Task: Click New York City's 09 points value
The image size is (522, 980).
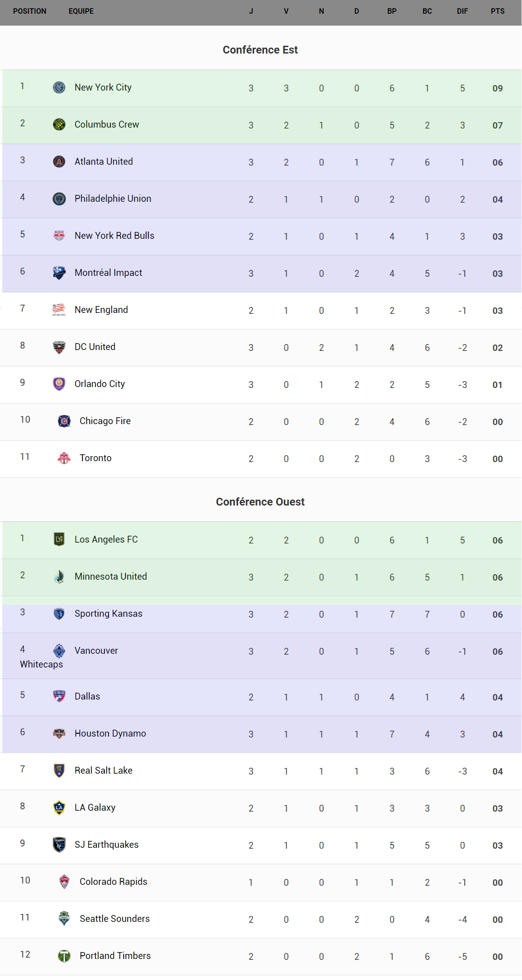Action: 497,88
